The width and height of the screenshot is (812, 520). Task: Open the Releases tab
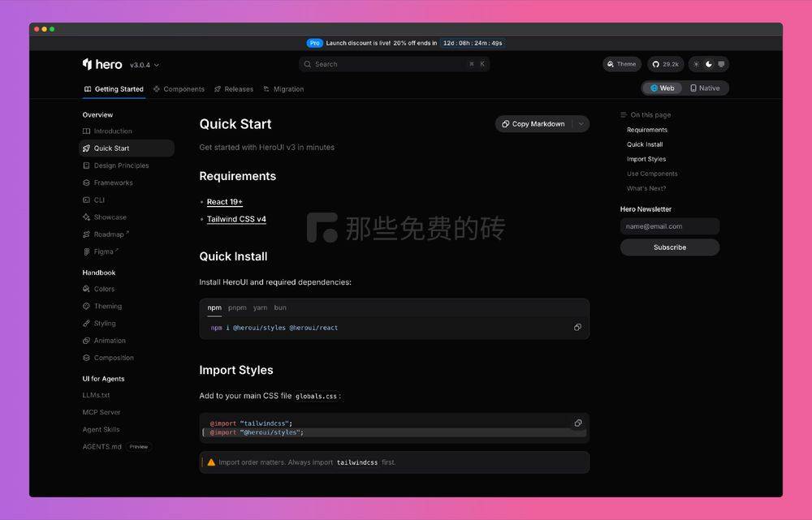pos(234,89)
